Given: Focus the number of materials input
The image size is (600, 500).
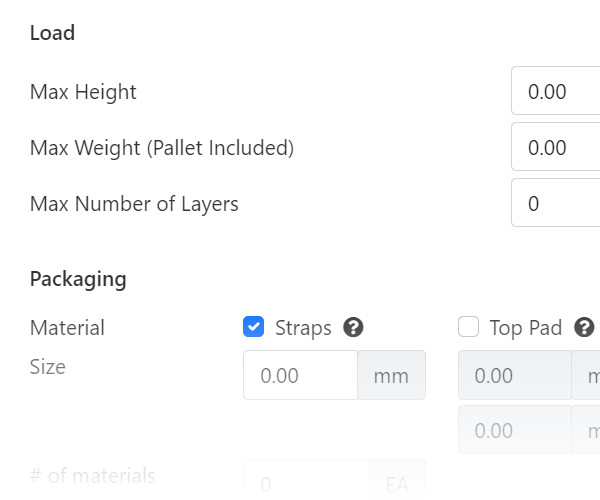Looking at the screenshot, I should [307, 484].
